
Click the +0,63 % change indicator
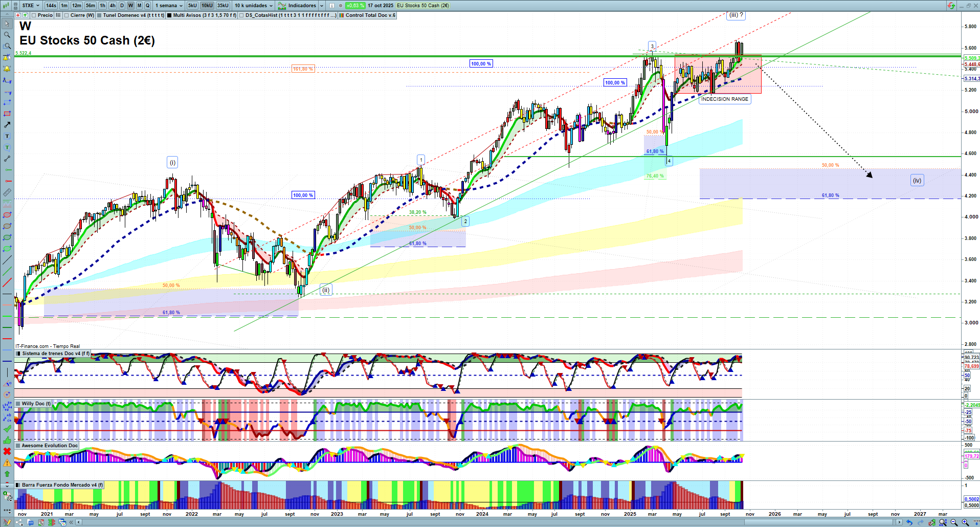(x=355, y=6)
